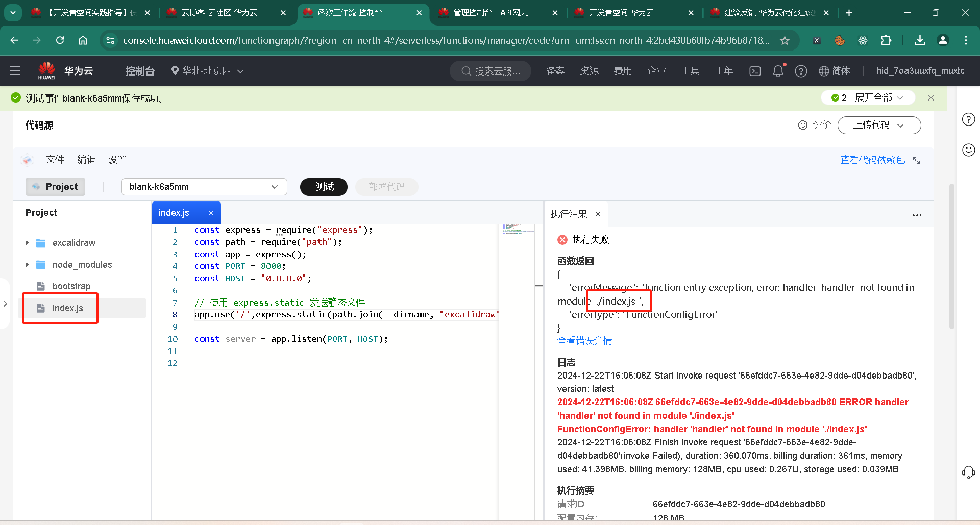980x525 pixels.
Task: Switch to the 云博客_云社区 browser tab
Action: pos(227,13)
